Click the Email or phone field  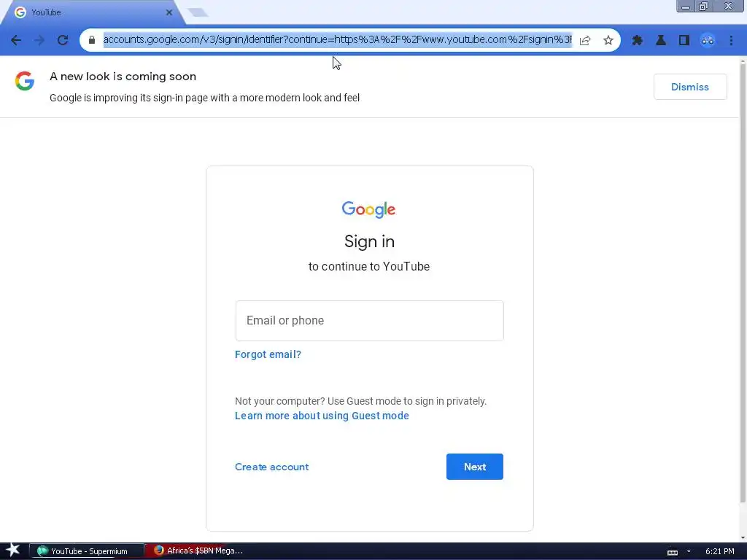point(369,321)
